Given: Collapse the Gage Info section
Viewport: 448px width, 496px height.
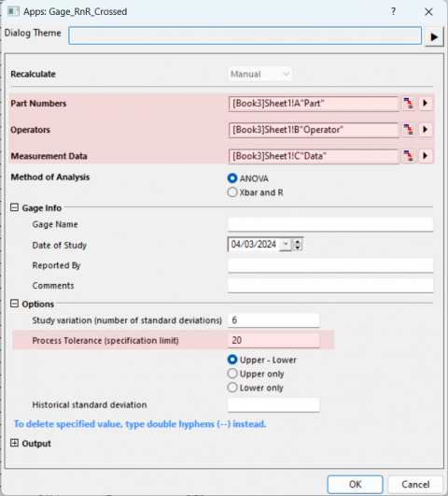Looking at the screenshot, I should click(14, 207).
